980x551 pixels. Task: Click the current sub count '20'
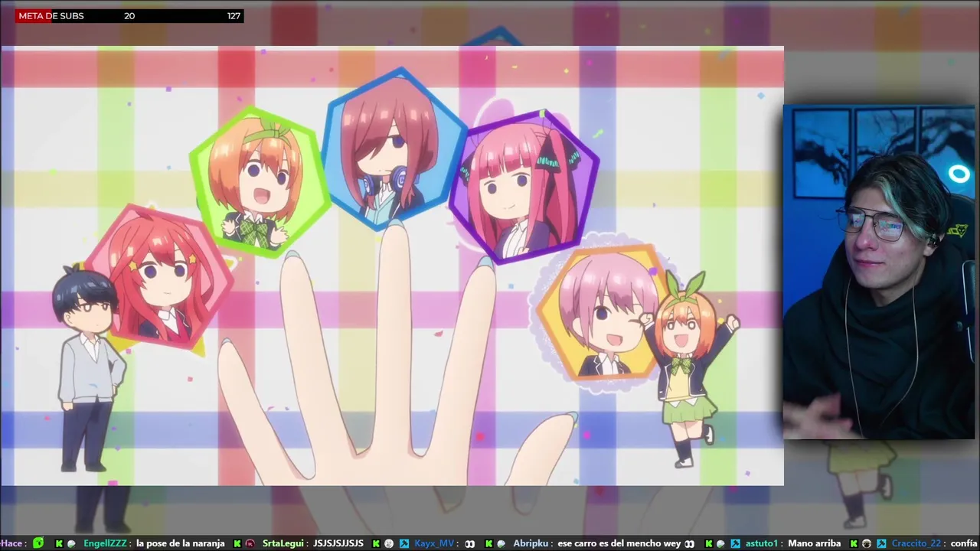pos(129,15)
